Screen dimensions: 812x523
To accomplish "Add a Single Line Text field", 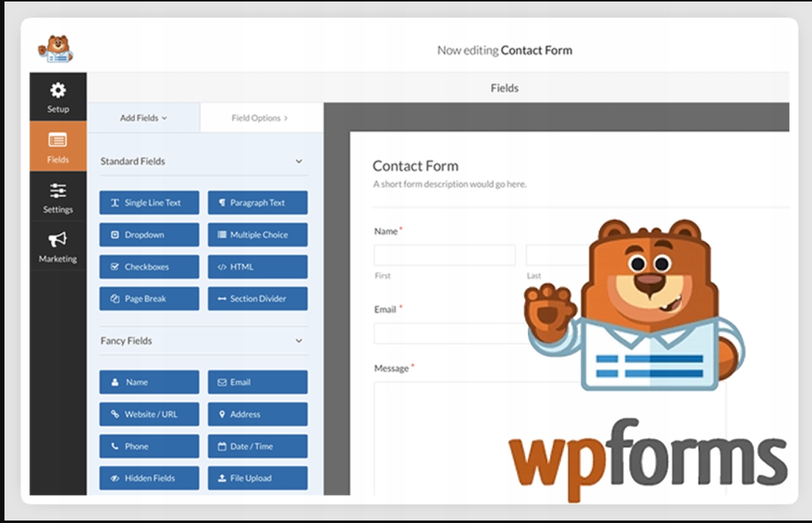I will [149, 203].
